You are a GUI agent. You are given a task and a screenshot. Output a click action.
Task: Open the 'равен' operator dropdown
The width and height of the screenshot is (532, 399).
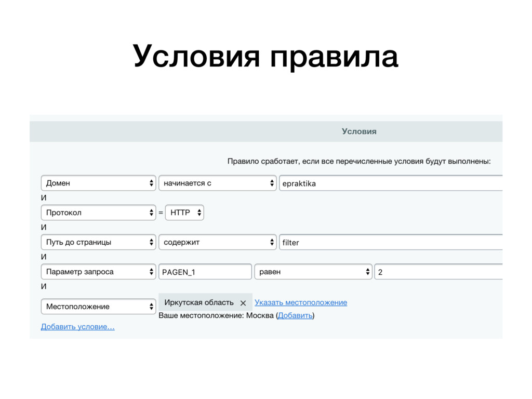(313, 271)
